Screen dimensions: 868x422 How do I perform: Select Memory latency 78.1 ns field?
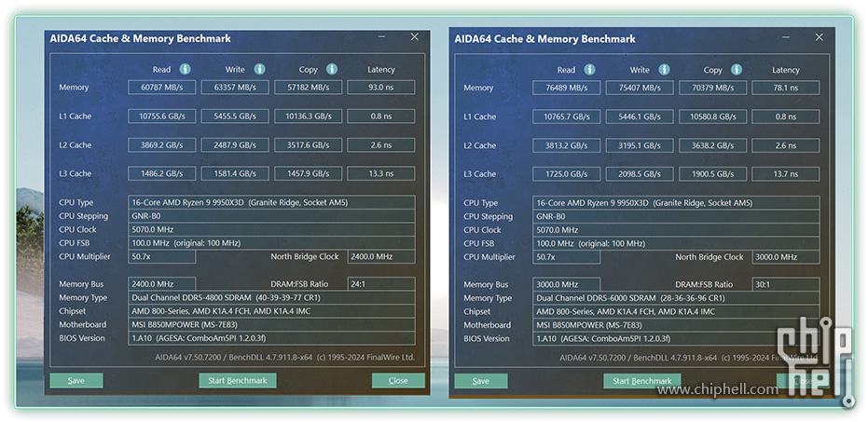[x=786, y=88]
